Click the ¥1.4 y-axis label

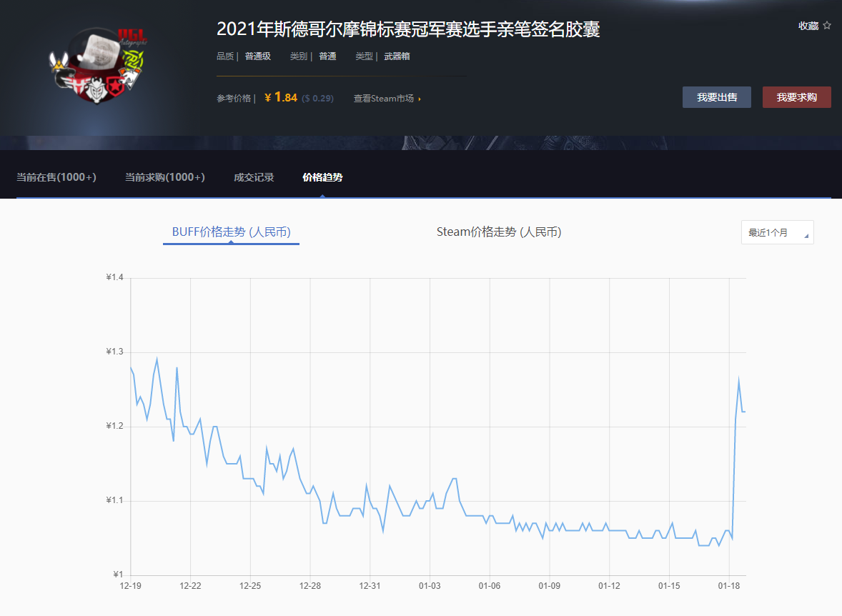[x=114, y=277]
